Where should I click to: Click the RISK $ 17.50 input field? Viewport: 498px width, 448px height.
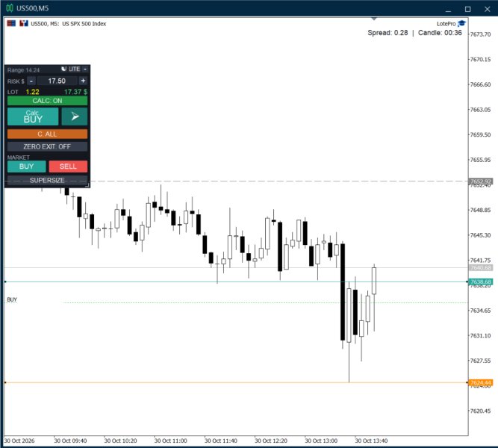point(57,81)
